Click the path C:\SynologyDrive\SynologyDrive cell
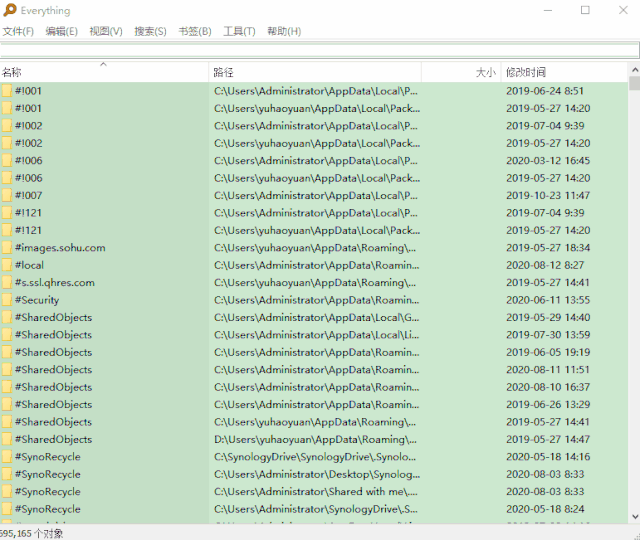Viewport: 640px width, 540px height. 315,457
